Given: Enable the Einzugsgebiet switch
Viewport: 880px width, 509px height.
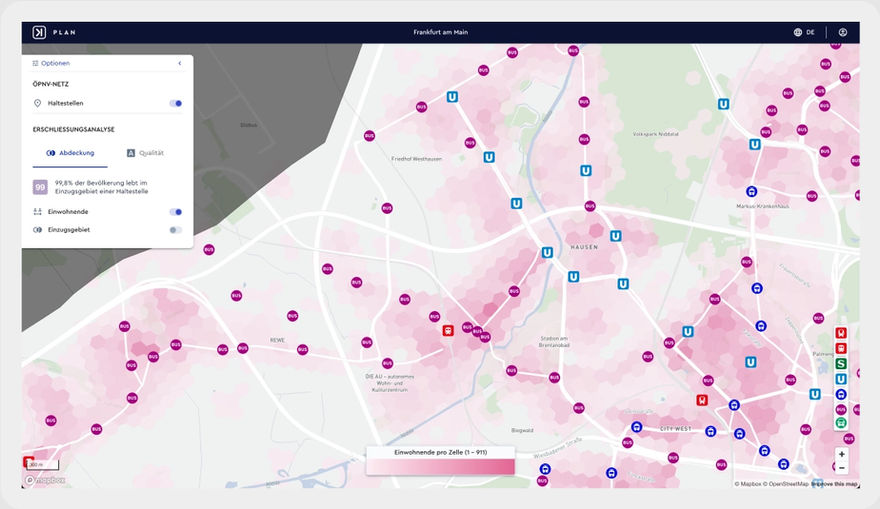Looking at the screenshot, I should point(176,230).
